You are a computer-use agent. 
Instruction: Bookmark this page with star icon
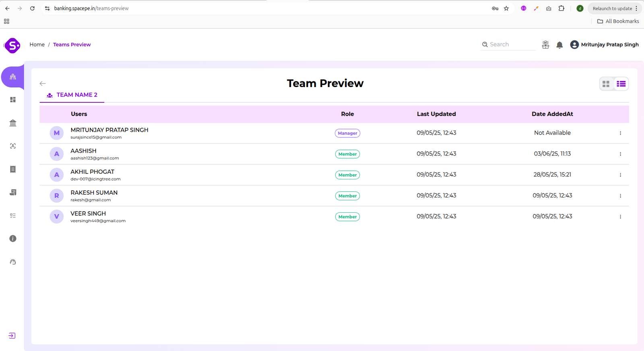(x=506, y=8)
